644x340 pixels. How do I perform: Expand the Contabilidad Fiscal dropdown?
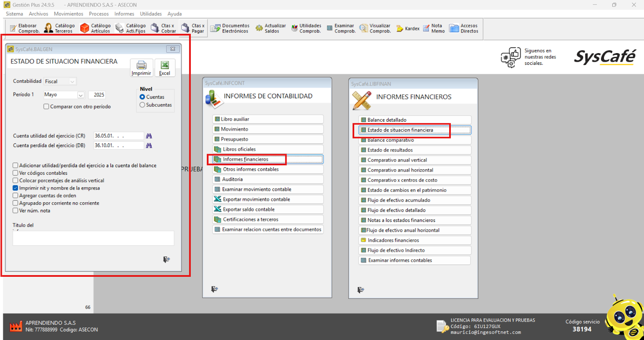click(x=72, y=82)
